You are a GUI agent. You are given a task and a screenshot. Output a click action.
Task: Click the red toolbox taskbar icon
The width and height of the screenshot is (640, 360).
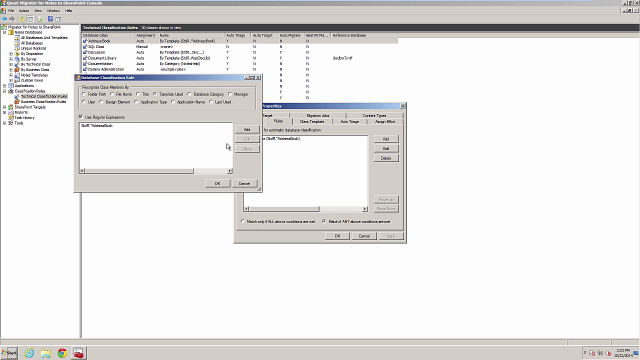(x=78, y=353)
